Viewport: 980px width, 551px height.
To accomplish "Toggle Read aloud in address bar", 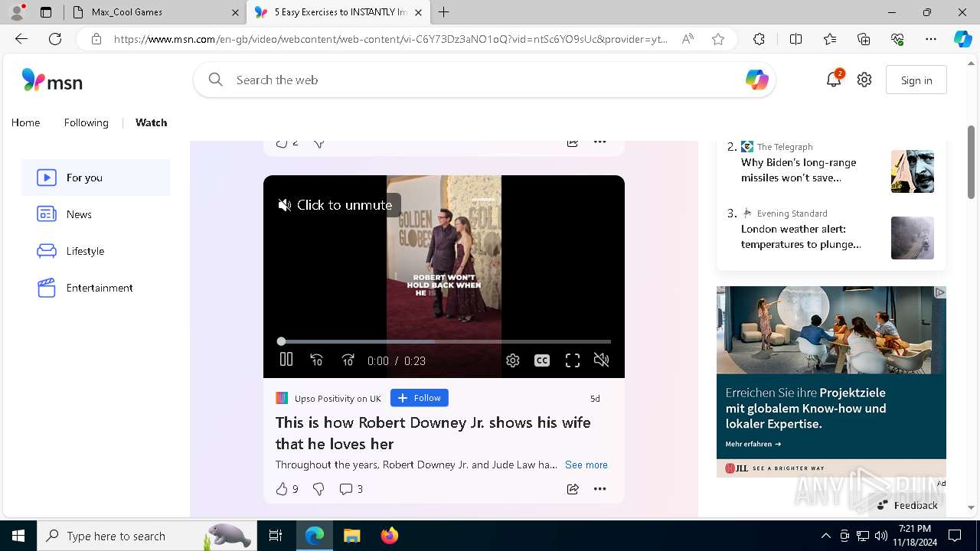I will coord(688,39).
